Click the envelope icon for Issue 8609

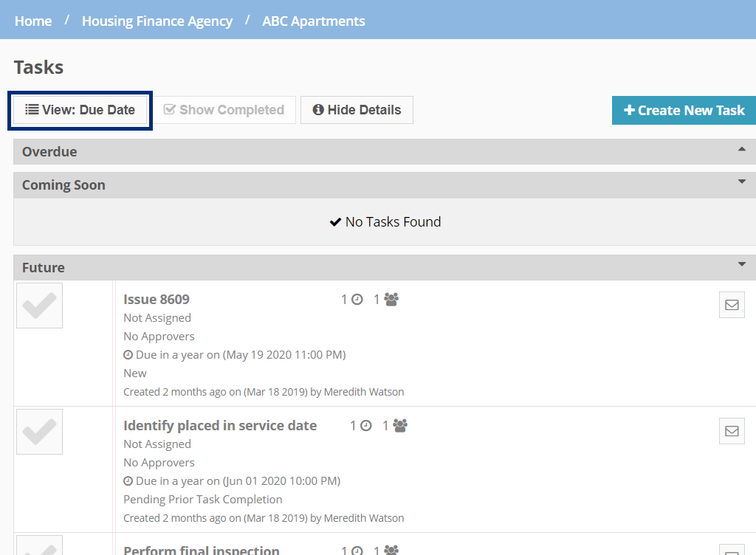732,305
